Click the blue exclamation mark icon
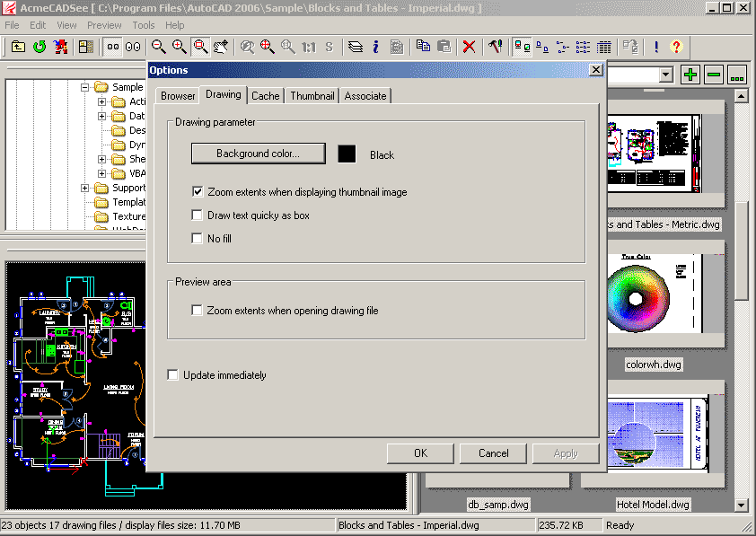Viewport: 756px width, 536px height. (656, 47)
